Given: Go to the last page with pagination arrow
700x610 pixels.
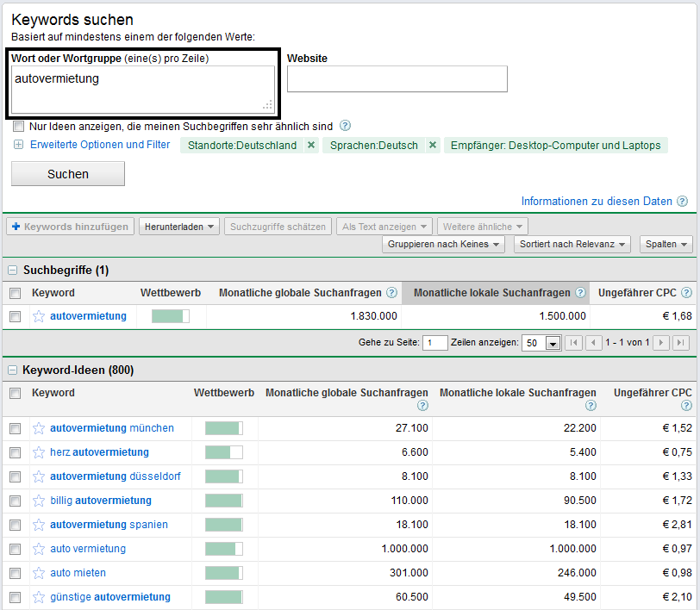Looking at the screenshot, I should (682, 342).
